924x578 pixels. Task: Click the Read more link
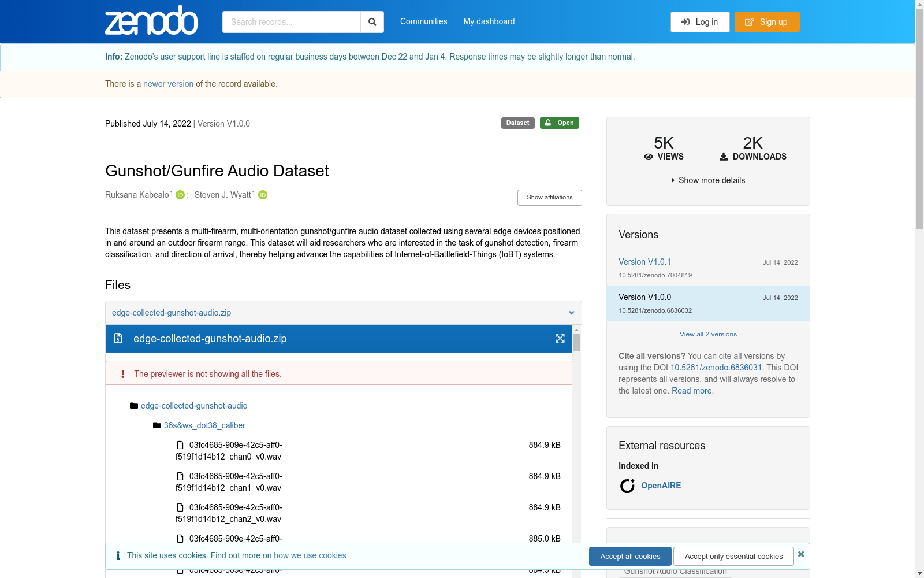tap(692, 391)
